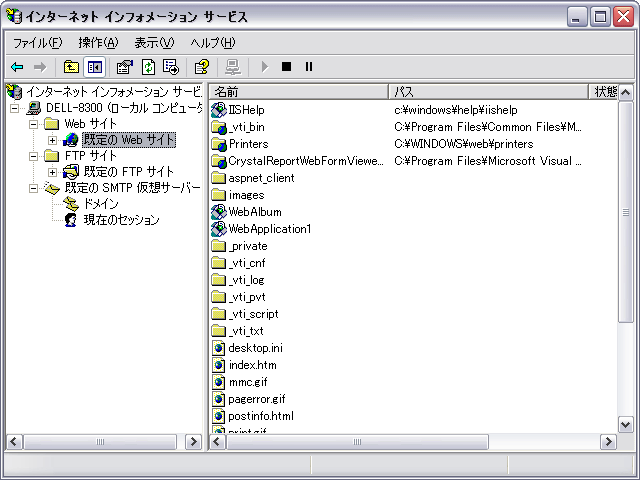640x480 pixels.
Task: Click the index.htm file icon
Action: click(x=218, y=365)
